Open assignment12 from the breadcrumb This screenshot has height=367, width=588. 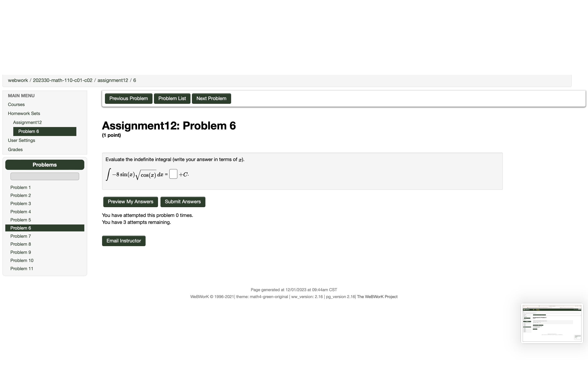(112, 80)
